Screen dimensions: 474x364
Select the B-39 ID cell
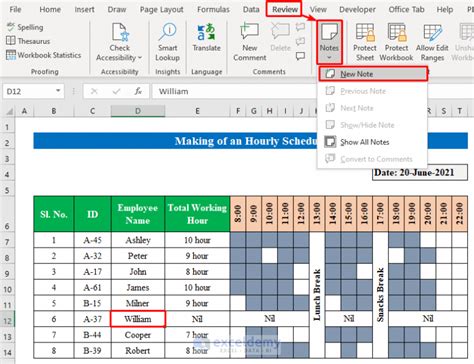[92, 351]
